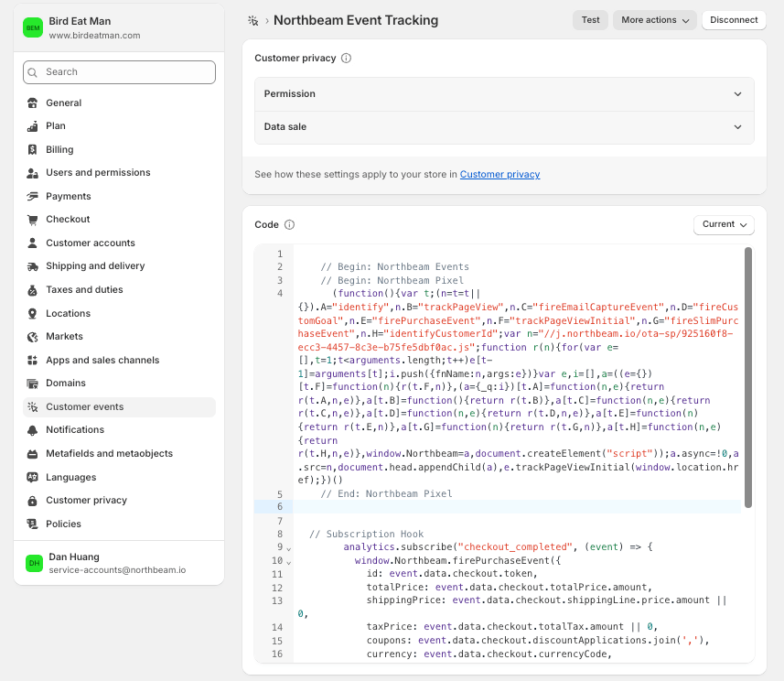The height and width of the screenshot is (681, 784).
Task: Open Customer privacy lock icon in sidebar
Action: pos(33,501)
